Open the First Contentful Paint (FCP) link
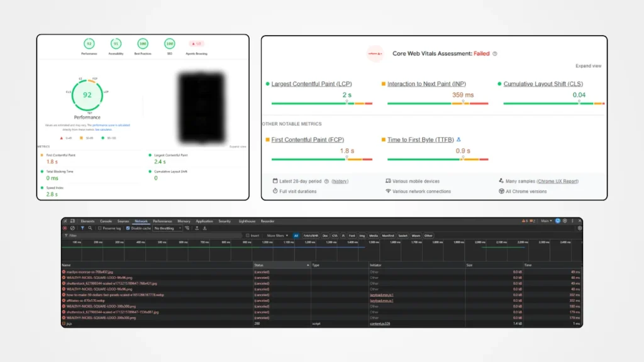This screenshot has width=644, height=362. click(x=308, y=140)
